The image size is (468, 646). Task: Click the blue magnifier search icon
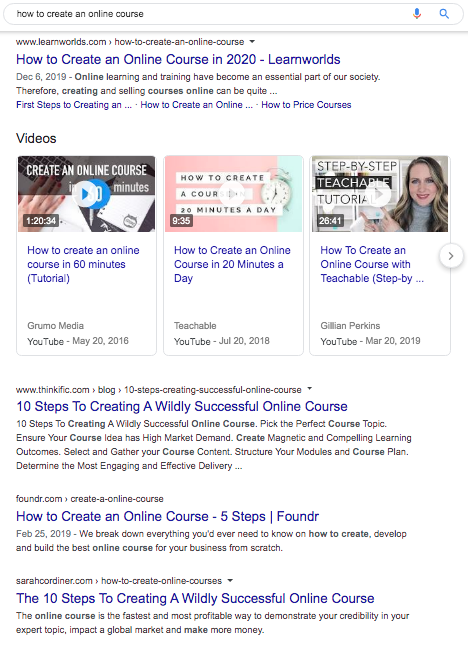tap(444, 14)
